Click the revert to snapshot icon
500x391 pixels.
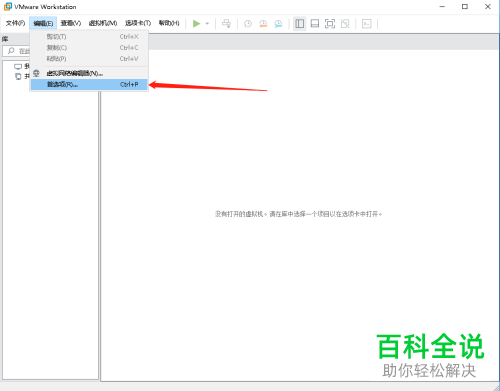(263, 23)
